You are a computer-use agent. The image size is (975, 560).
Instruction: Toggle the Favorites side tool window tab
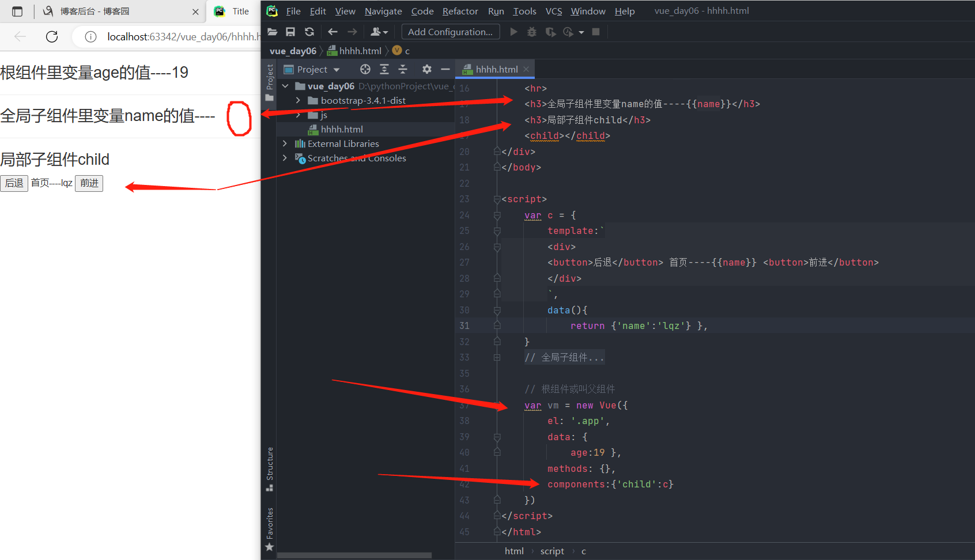point(269,529)
